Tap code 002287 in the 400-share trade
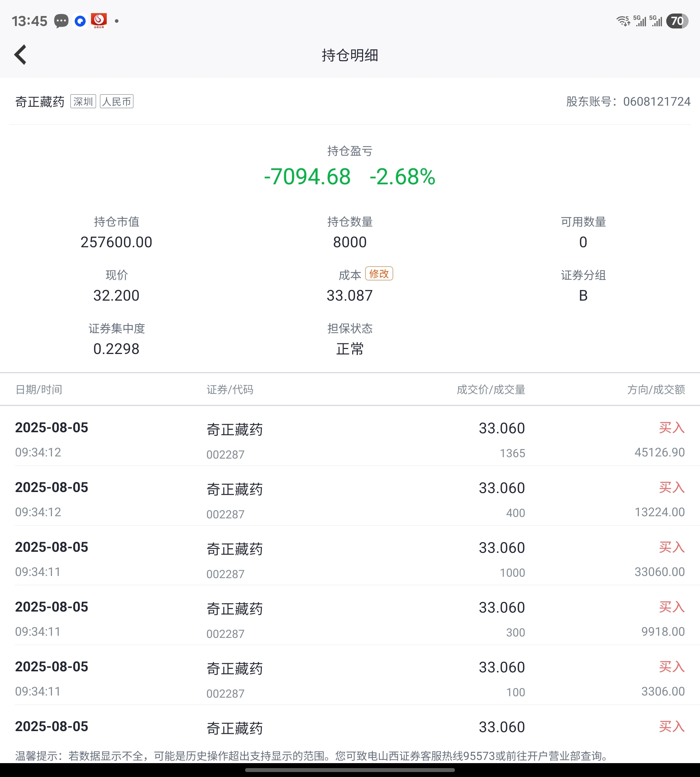Image resolution: width=700 pixels, height=777 pixels. (x=226, y=514)
